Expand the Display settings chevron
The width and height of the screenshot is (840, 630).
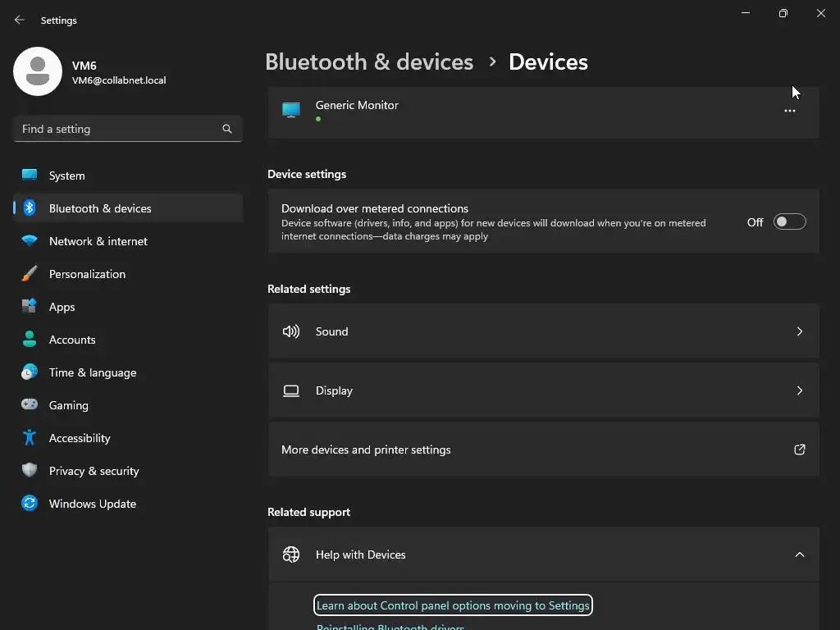[x=799, y=390]
